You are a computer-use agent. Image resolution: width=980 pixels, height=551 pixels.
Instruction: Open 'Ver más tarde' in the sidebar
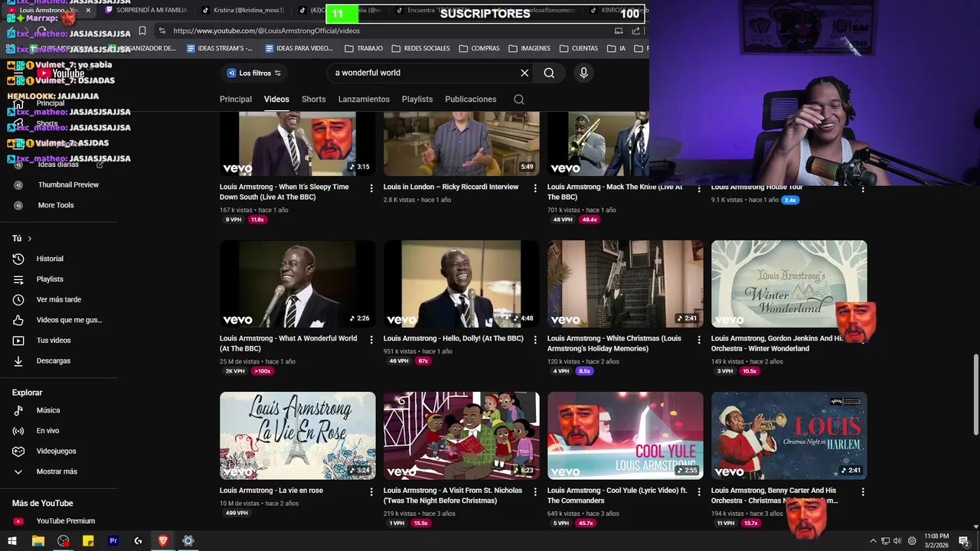[59, 299]
